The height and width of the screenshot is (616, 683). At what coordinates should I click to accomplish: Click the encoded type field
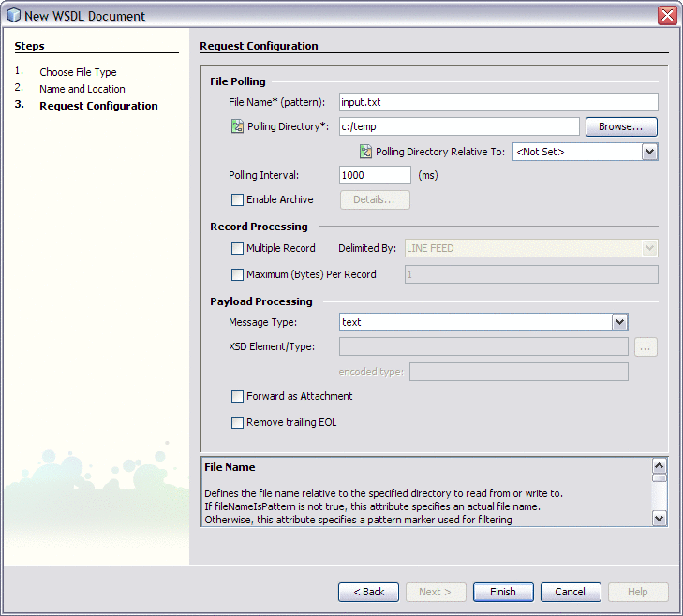(x=519, y=372)
